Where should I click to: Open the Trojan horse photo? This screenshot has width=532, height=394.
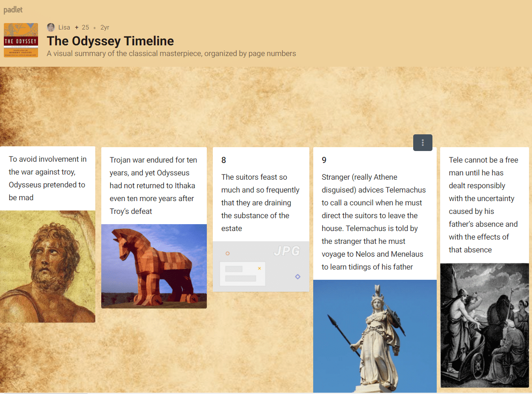coord(154,266)
